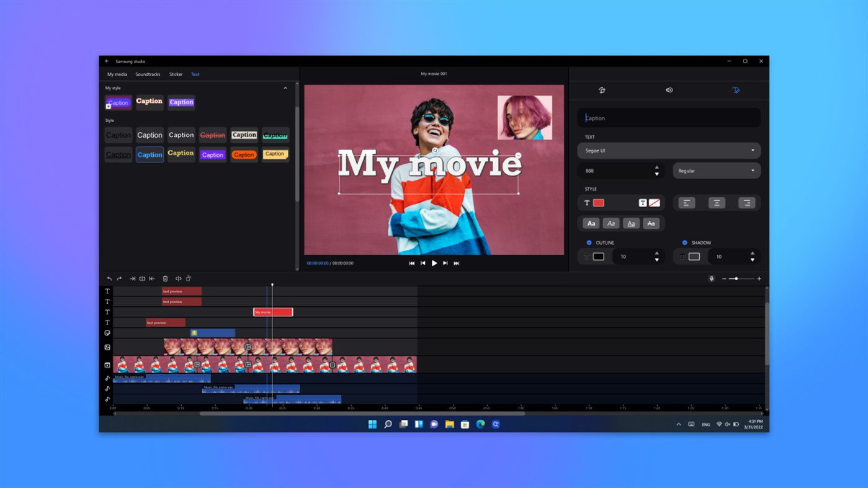
Task: Apply the orange pill Caption style
Action: pyautogui.click(x=244, y=154)
